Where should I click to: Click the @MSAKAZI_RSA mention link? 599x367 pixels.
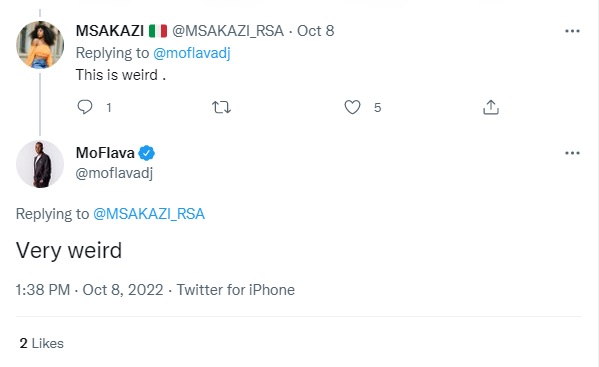click(x=149, y=214)
